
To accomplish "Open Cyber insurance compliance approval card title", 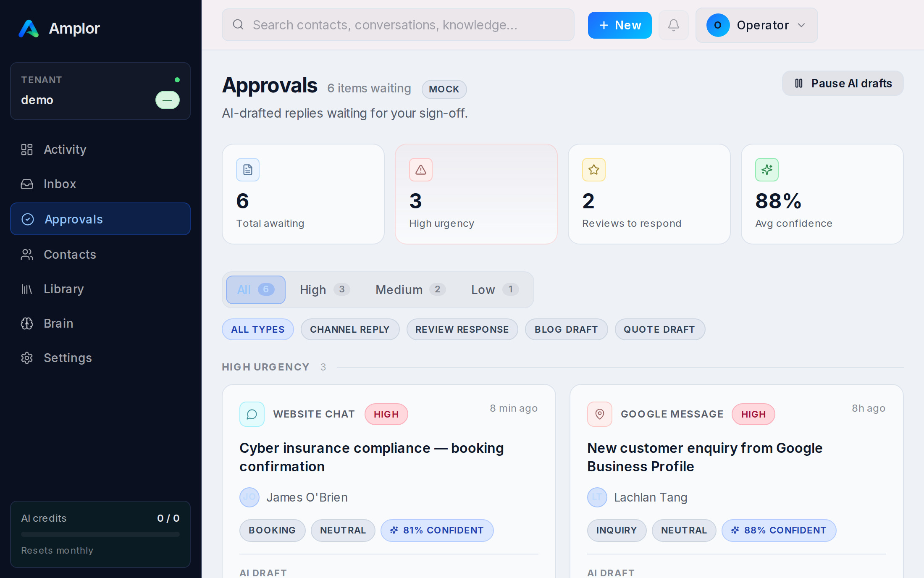I will (x=371, y=457).
